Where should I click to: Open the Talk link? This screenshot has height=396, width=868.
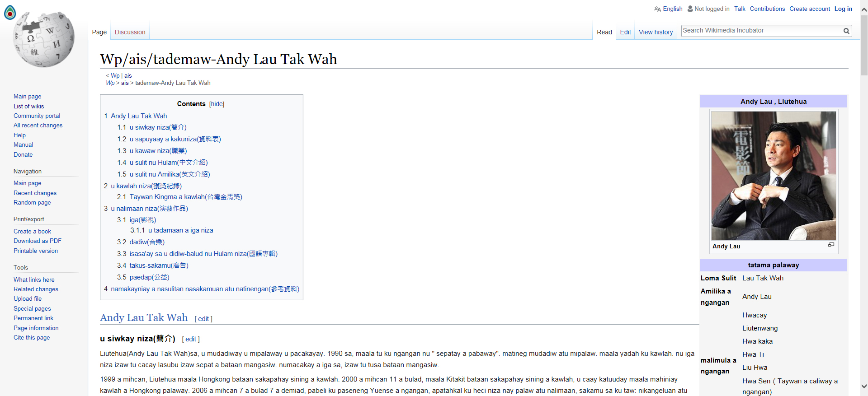coord(740,9)
